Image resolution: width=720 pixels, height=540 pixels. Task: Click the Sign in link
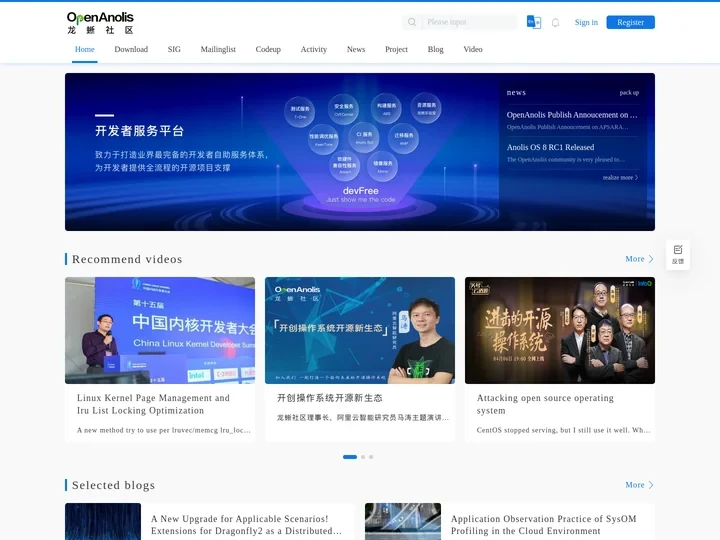586,22
